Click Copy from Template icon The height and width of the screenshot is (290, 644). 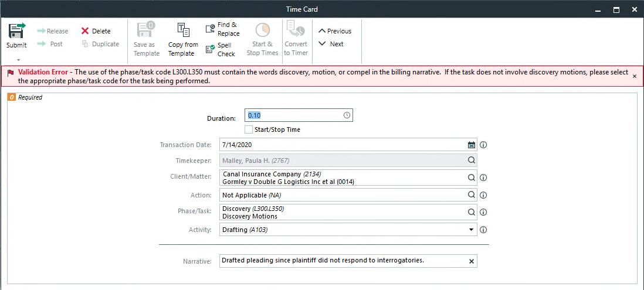(x=183, y=30)
